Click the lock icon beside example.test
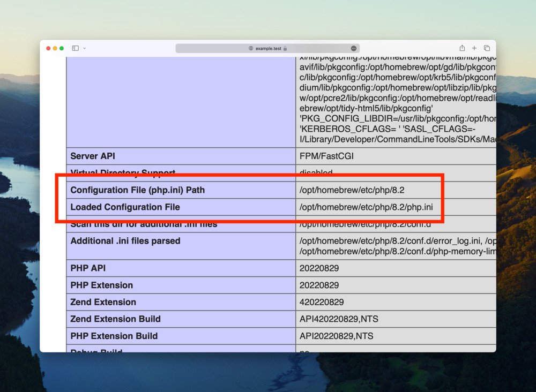This screenshot has height=392, width=536. tap(285, 49)
